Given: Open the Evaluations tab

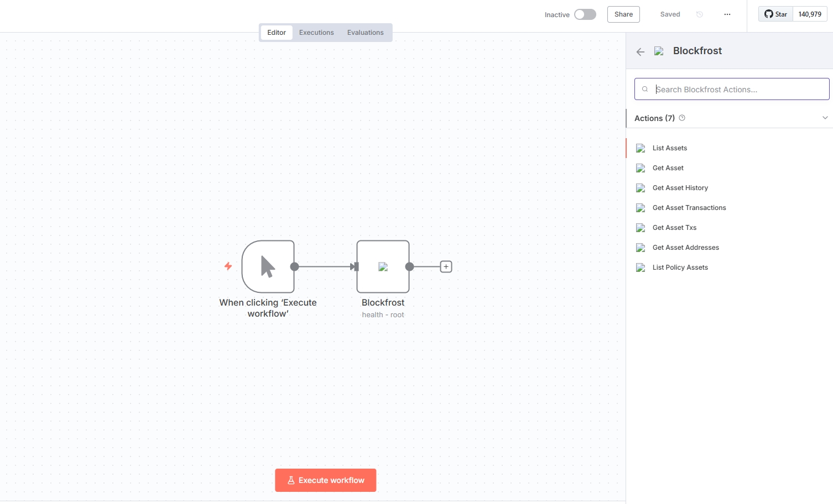Looking at the screenshot, I should [366, 33].
